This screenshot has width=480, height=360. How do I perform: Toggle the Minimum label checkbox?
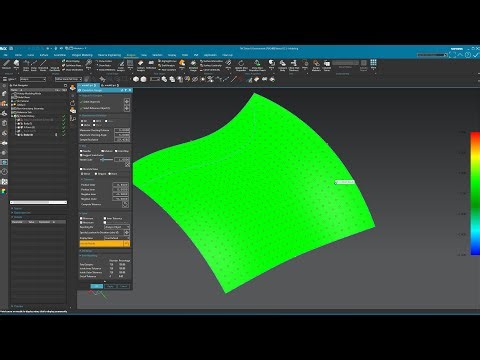click(81, 218)
